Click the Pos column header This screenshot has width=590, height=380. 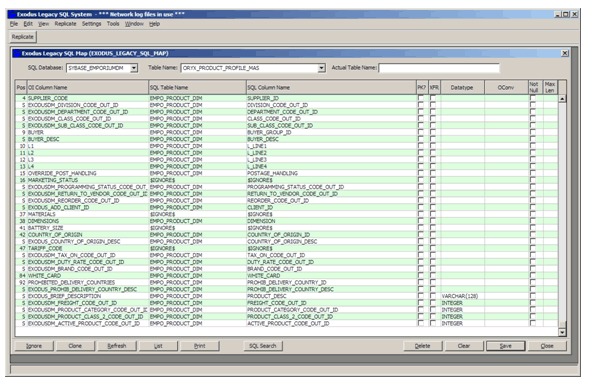point(21,87)
